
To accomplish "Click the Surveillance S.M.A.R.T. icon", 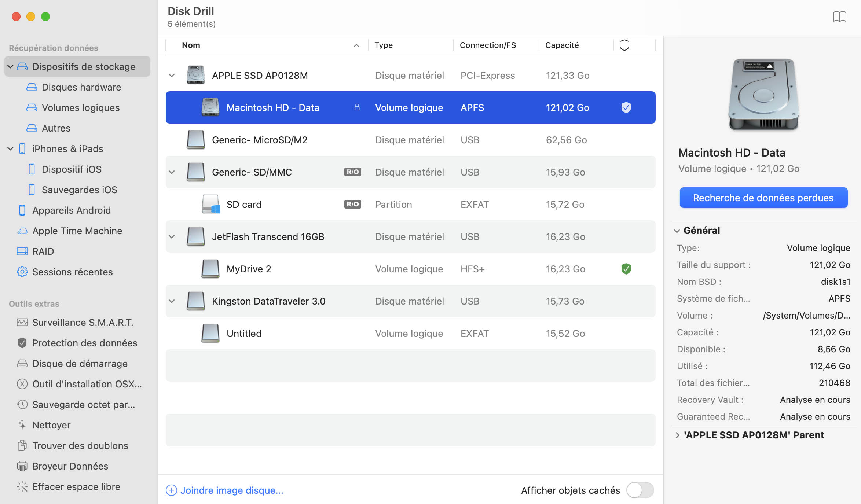I will tap(22, 323).
